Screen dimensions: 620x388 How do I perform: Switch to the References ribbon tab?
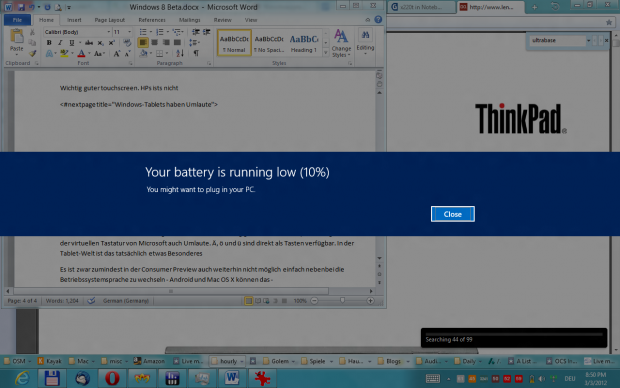point(152,20)
